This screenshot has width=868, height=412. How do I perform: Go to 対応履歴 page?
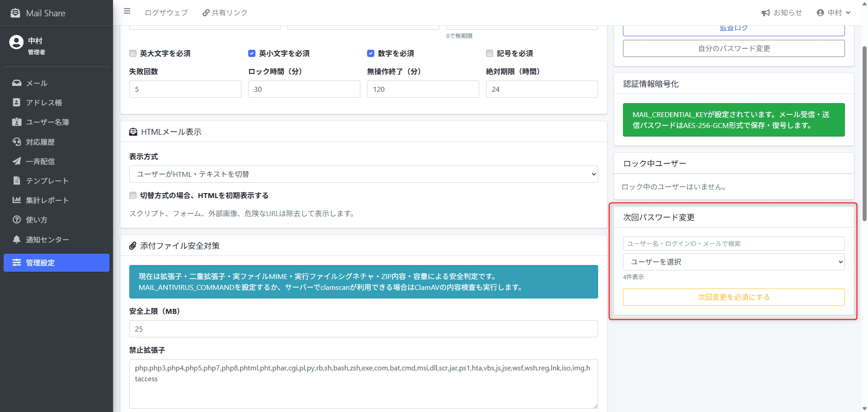57,142
